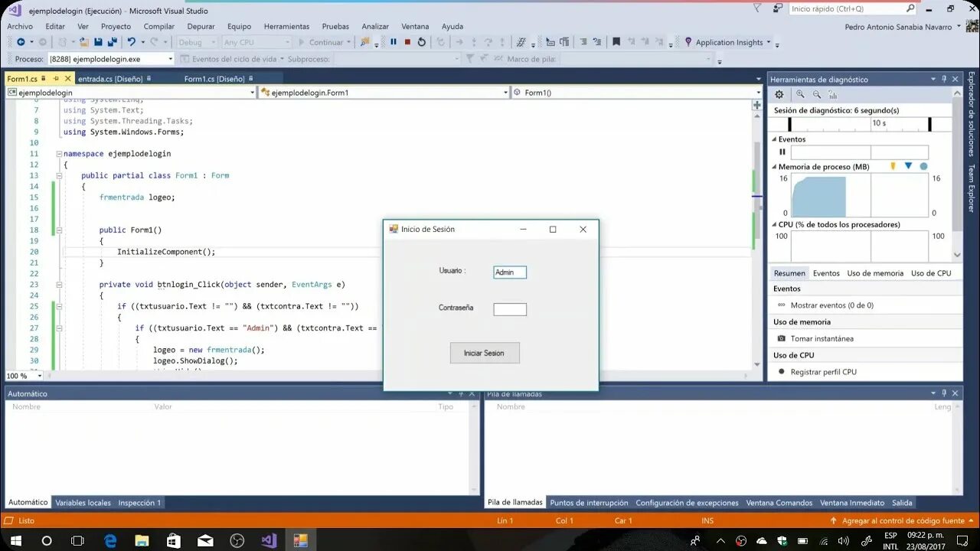Click the Windows Start button
Screen dimensions: 980x551
tap(15, 540)
